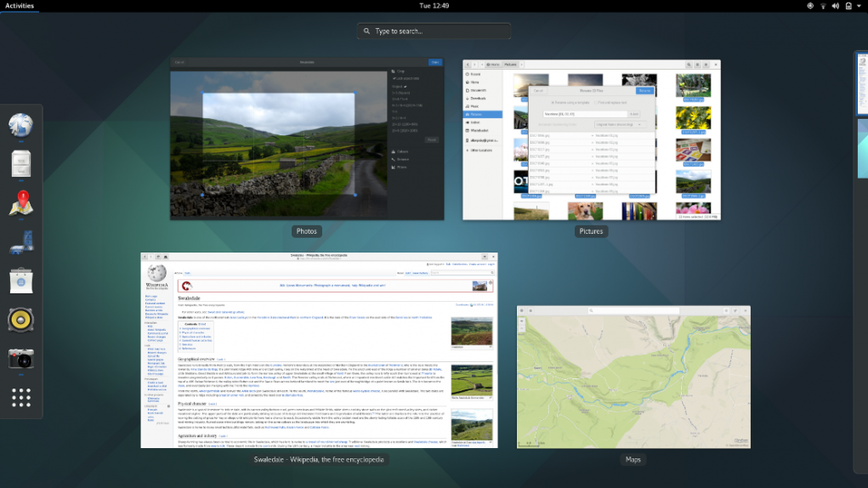Open the Add template dropdown in rename dialog
The height and width of the screenshot is (488, 868).
point(634,114)
